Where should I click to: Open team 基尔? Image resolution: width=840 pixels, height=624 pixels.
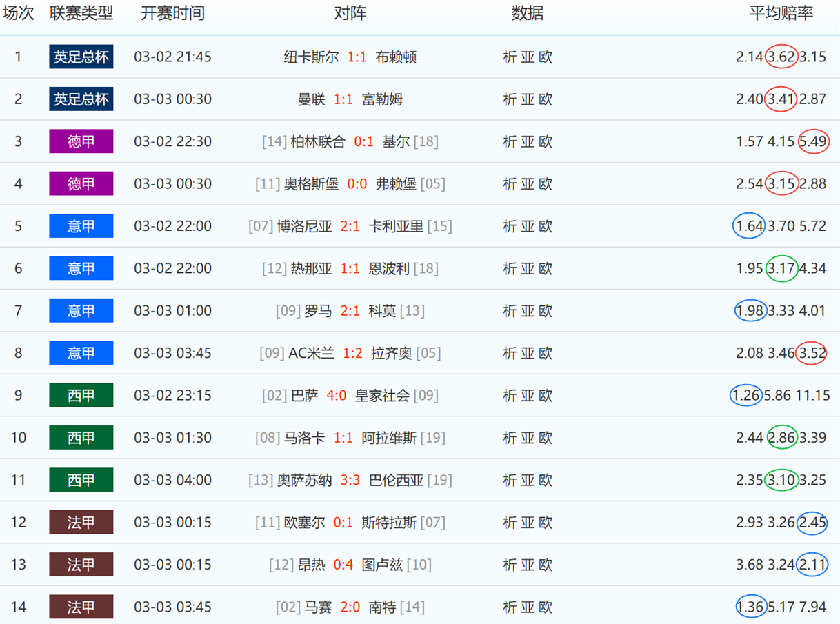point(396,141)
